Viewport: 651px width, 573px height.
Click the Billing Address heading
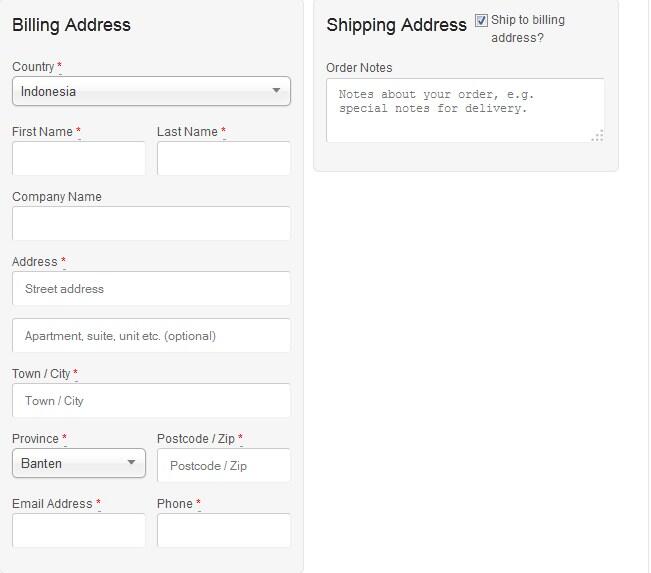point(71,25)
